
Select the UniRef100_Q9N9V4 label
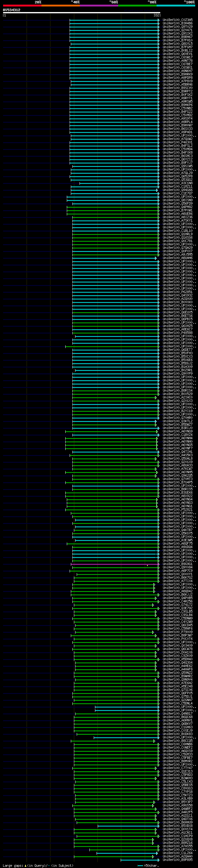point(178,680)
